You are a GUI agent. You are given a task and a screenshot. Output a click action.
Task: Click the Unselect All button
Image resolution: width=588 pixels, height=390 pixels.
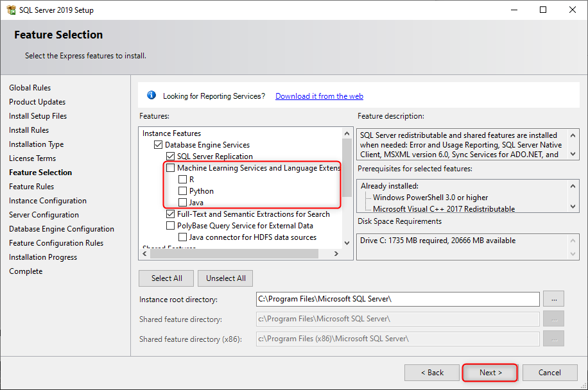tap(225, 278)
